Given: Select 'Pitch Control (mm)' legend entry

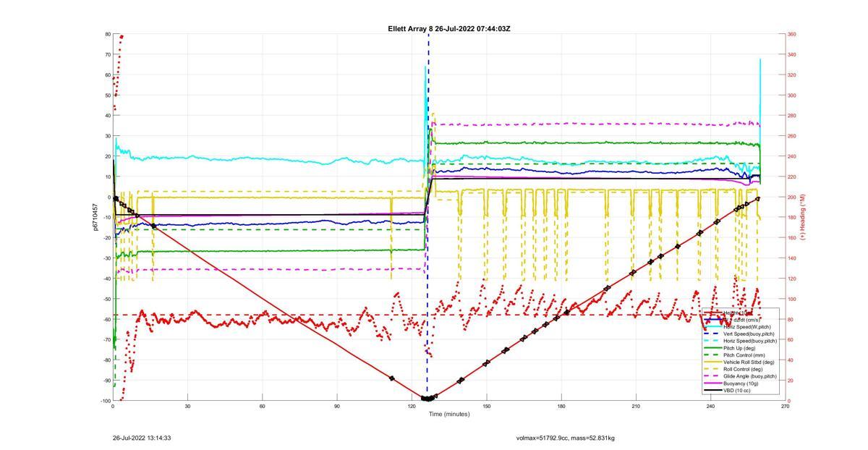Looking at the screenshot, I should point(745,355).
